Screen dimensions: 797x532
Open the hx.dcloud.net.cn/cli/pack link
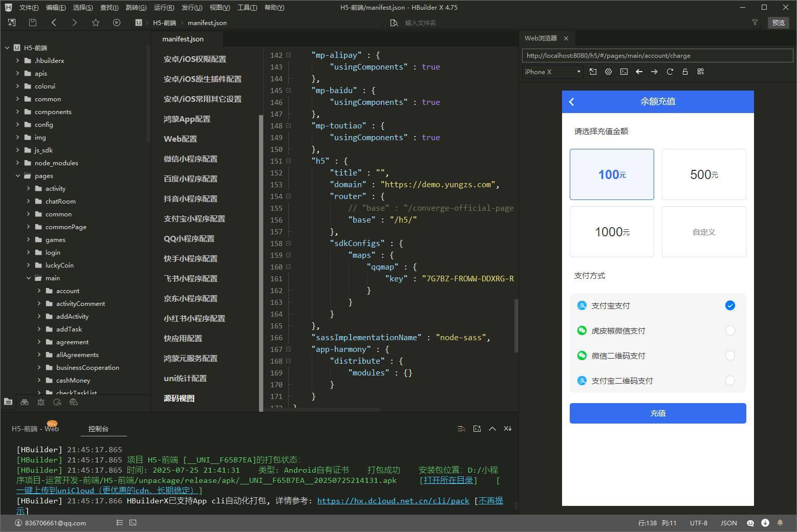[393, 501]
